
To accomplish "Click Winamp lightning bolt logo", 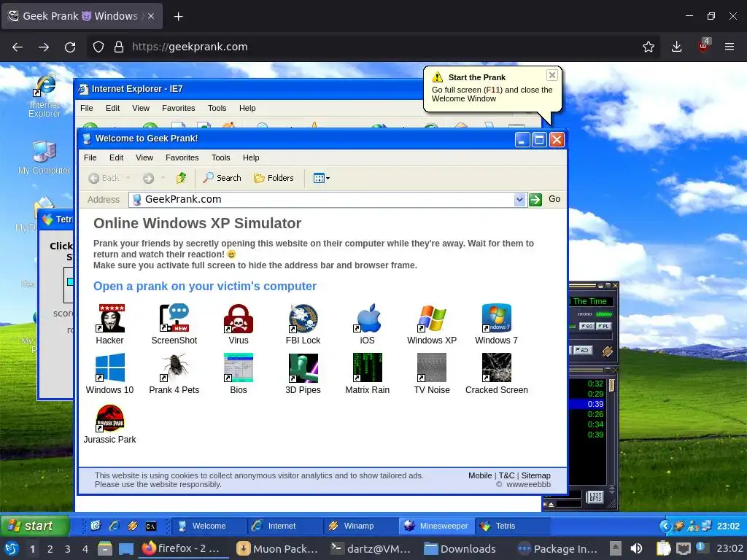I will coord(607,351).
